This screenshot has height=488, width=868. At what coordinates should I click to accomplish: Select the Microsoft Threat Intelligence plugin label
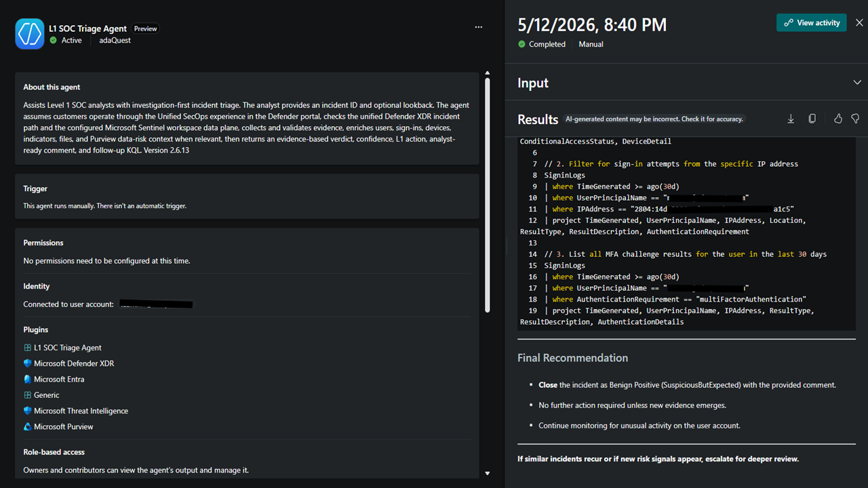(x=81, y=411)
